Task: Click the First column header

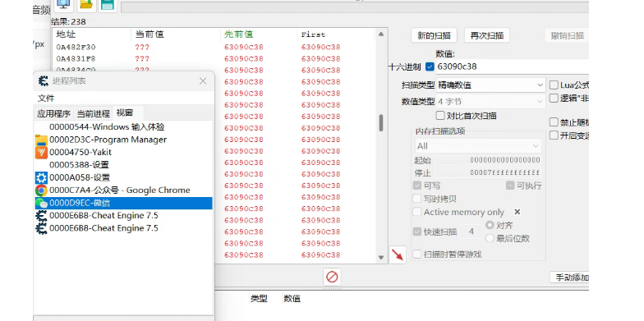Action: pos(336,34)
